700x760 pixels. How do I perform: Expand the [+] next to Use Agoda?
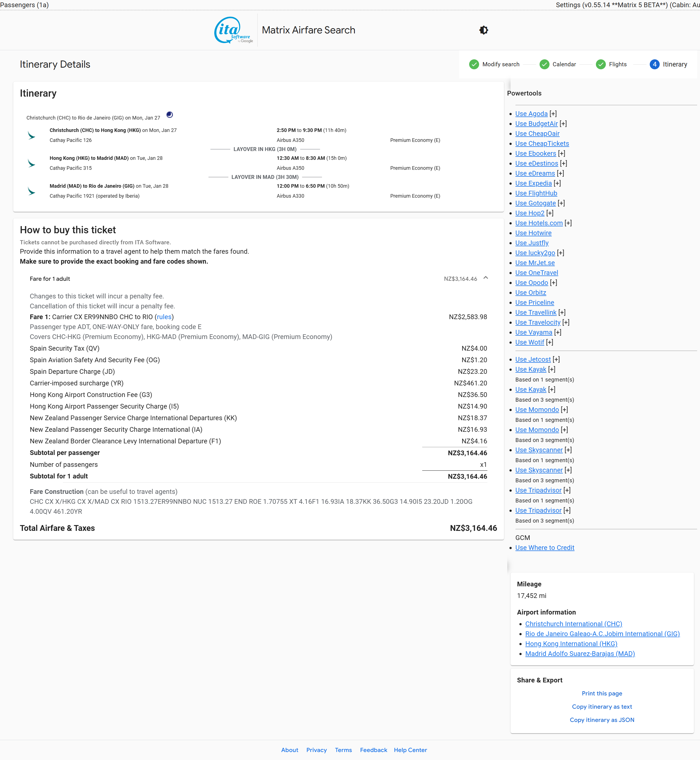pos(553,114)
